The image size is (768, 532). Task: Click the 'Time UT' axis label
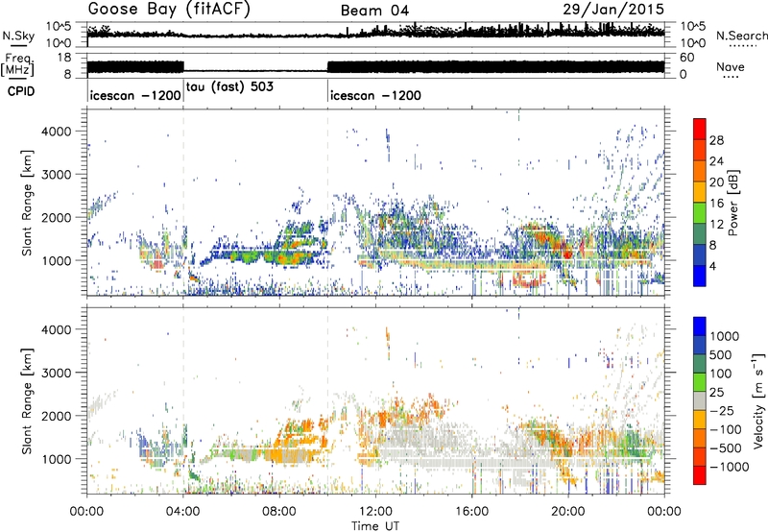tap(375, 525)
